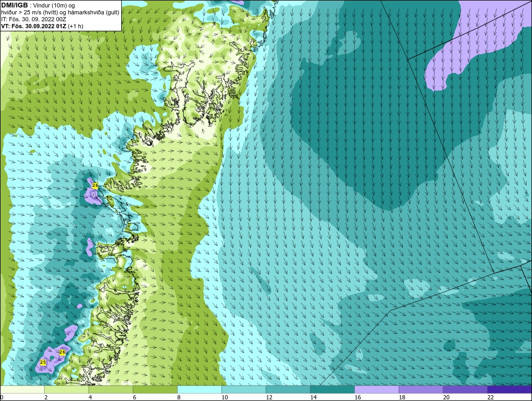Select the 'Vindur (10m) og' header label
This screenshot has width=532, height=401.
coord(55,6)
